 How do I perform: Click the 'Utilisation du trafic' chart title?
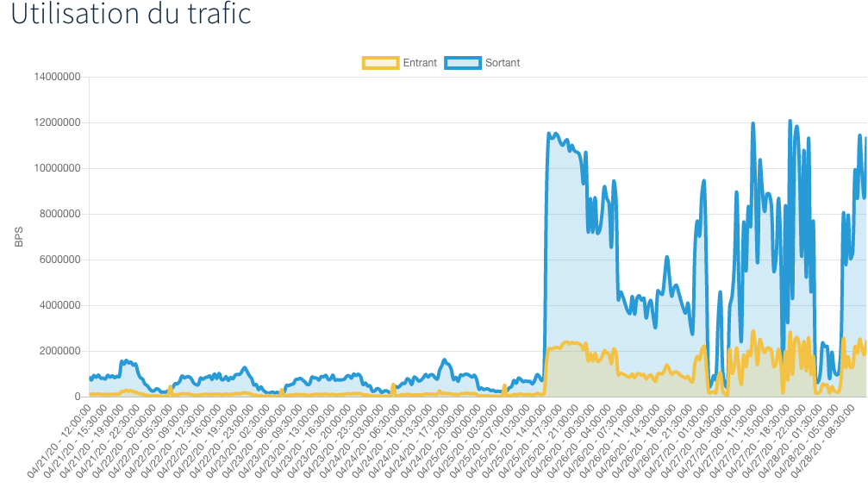130,15
